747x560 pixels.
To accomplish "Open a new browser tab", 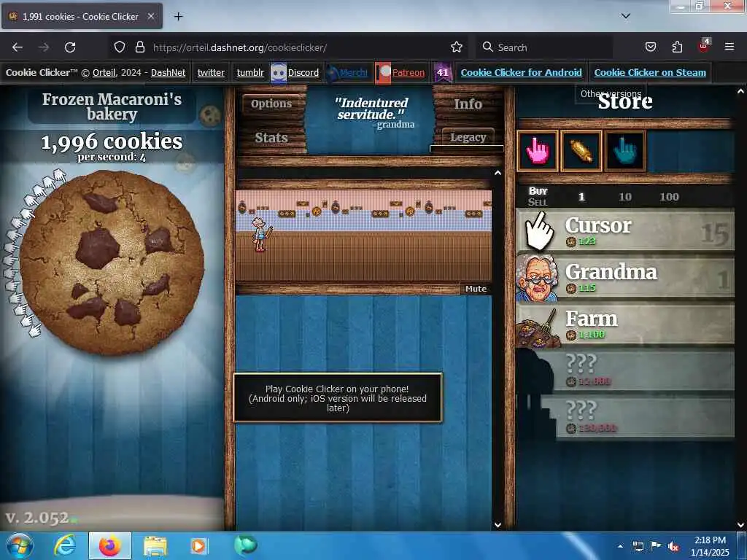I will coord(178,17).
